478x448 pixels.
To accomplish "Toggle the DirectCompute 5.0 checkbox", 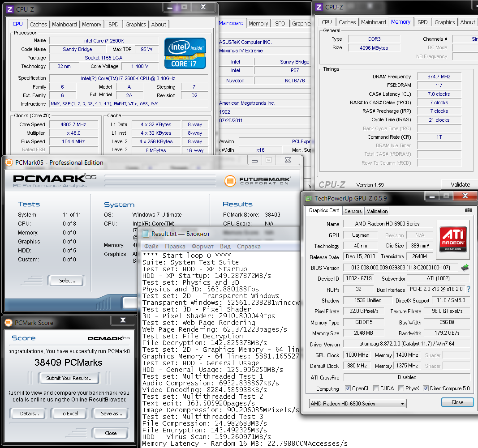I will point(426,388).
